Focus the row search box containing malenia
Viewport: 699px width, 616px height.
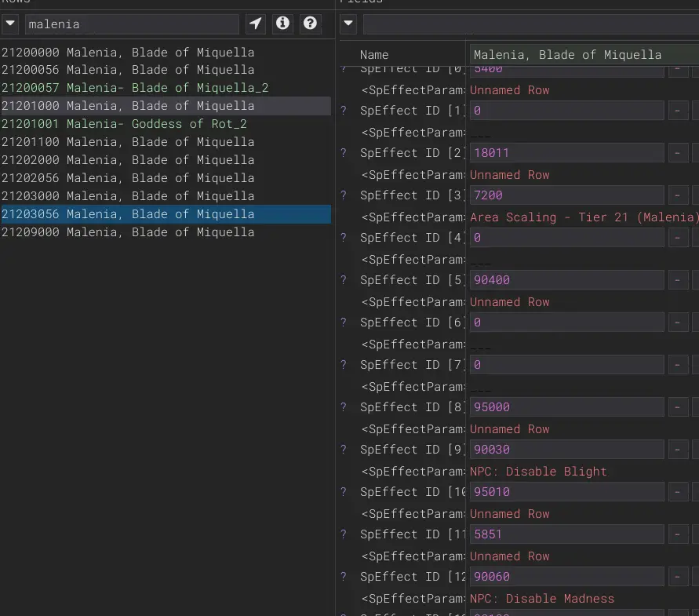(132, 24)
